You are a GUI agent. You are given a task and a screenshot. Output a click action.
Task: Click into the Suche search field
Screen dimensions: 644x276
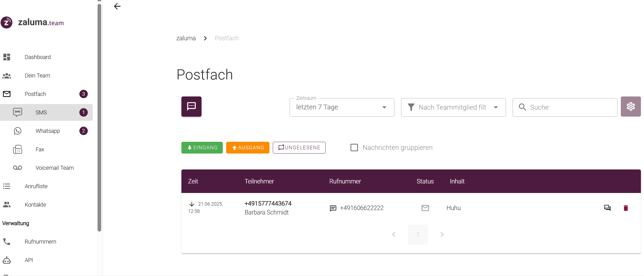565,107
